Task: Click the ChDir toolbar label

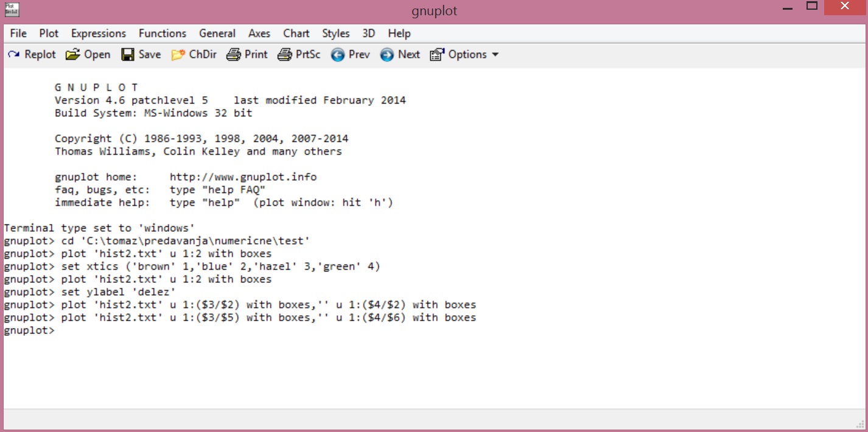Action: [203, 55]
